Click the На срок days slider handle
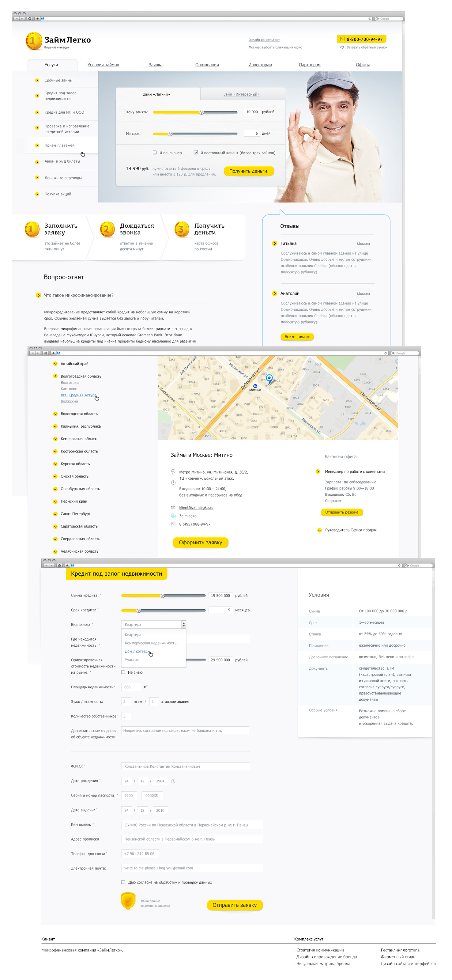452x980 pixels. (170, 134)
